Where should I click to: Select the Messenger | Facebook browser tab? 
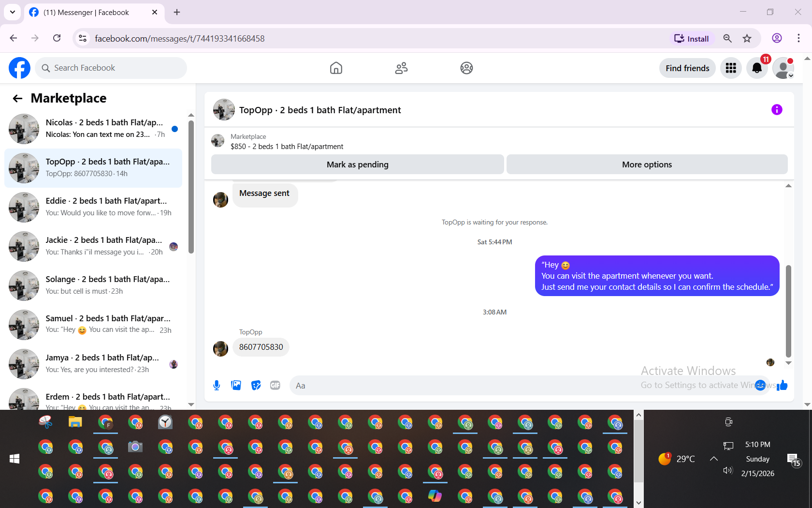click(94, 12)
